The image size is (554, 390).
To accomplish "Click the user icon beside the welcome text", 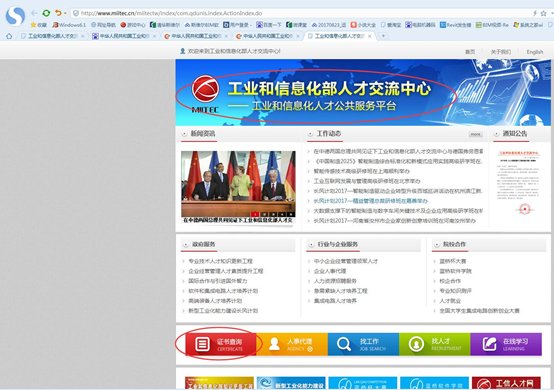I will point(183,51).
